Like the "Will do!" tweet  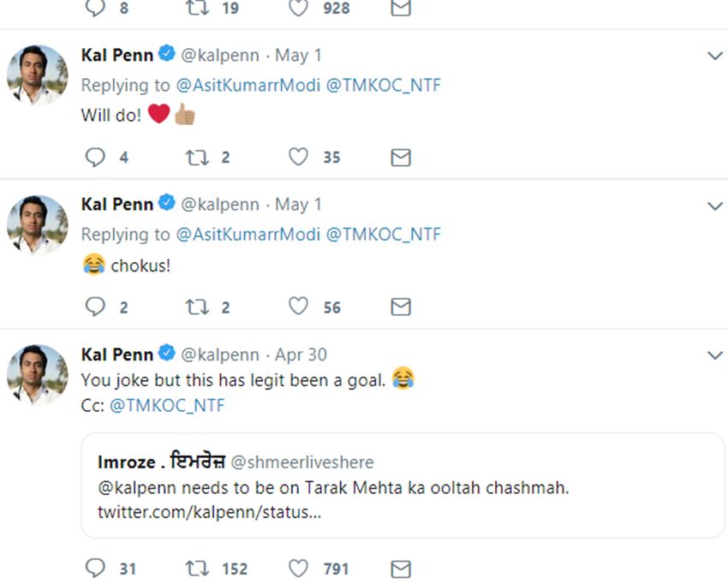pos(298,158)
